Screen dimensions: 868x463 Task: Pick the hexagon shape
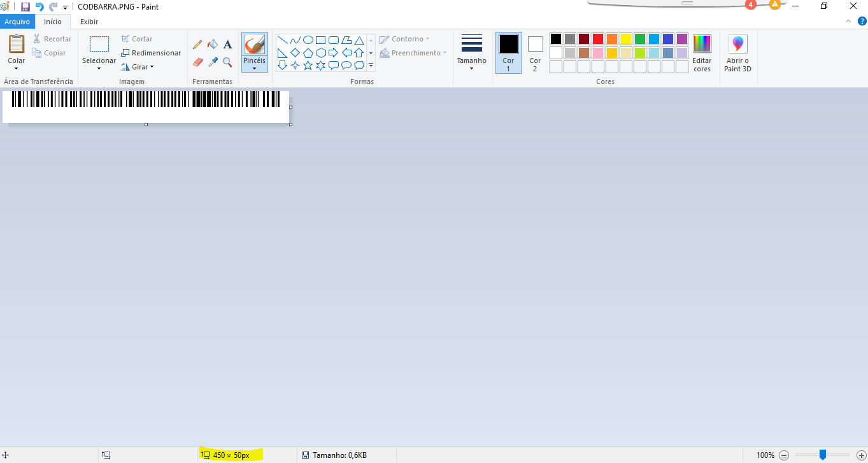(321, 53)
